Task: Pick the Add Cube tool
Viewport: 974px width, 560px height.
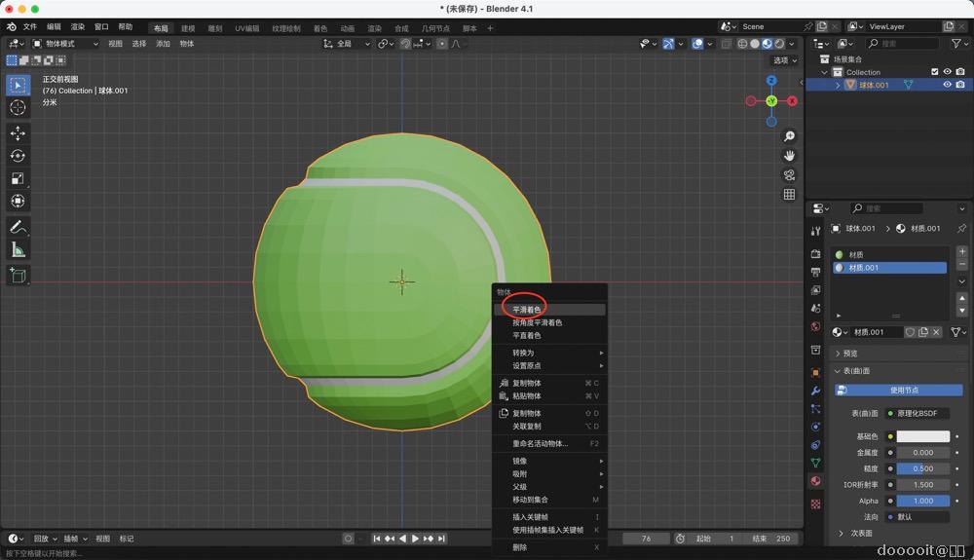Action: (x=18, y=276)
